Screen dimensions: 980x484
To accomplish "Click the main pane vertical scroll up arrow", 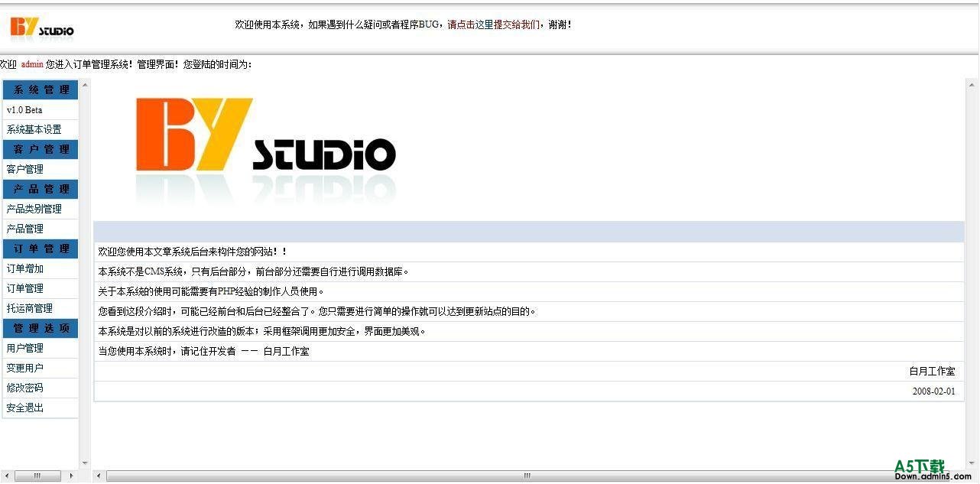I will point(972,83).
